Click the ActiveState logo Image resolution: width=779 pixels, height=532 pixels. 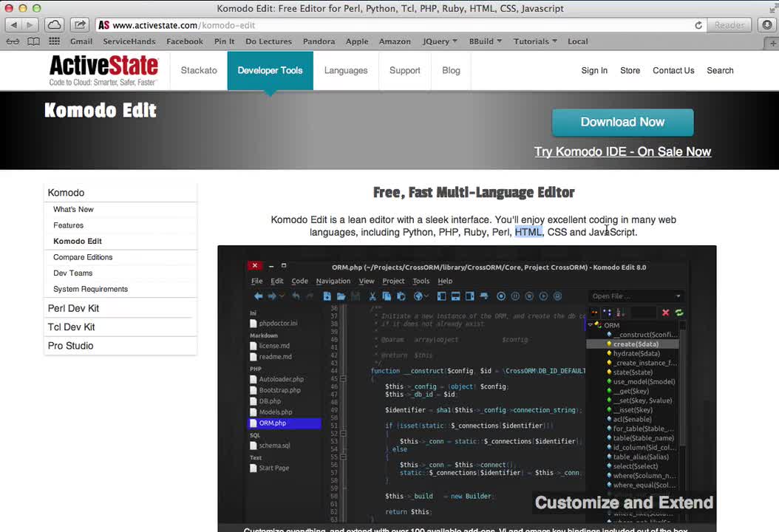tap(103, 70)
